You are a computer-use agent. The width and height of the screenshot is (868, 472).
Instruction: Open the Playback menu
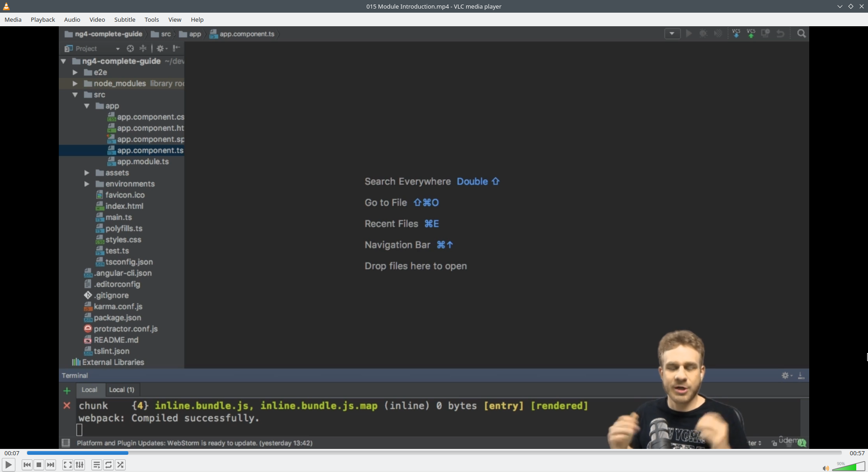tap(42, 19)
